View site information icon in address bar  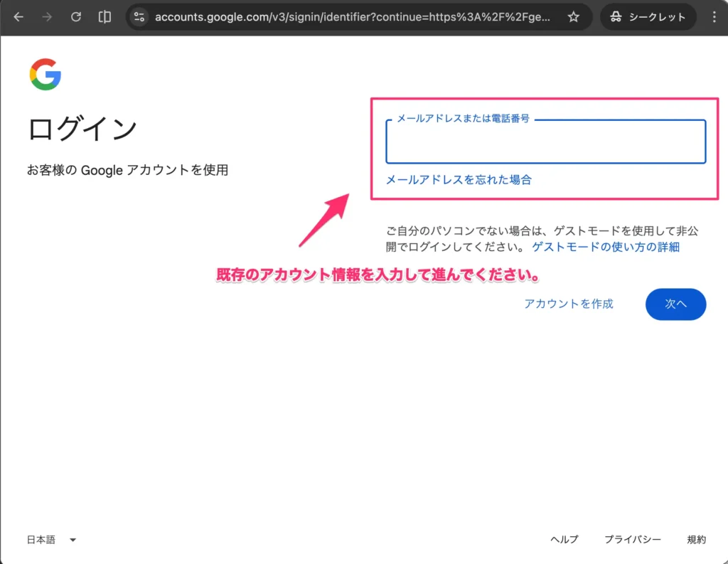[139, 17]
